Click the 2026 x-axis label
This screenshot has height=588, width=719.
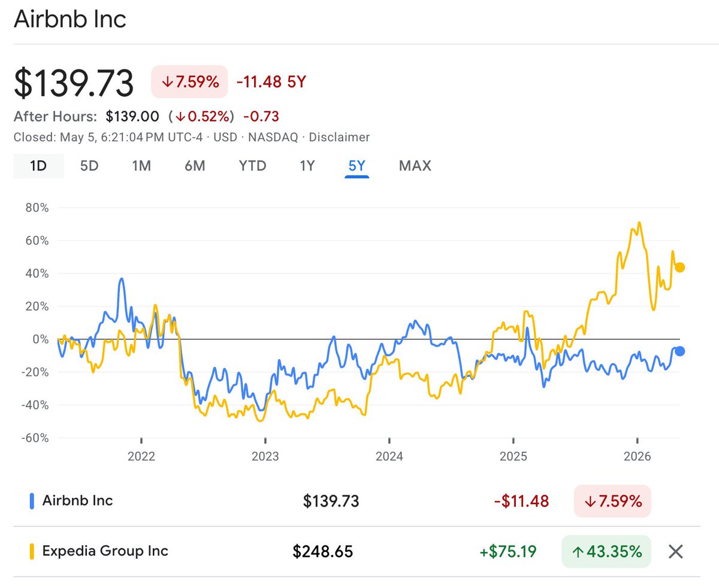click(x=637, y=456)
